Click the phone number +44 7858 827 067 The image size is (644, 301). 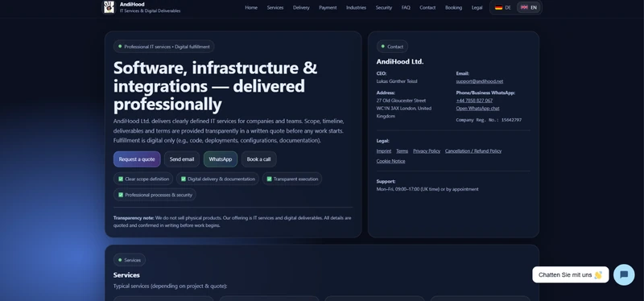[474, 101]
